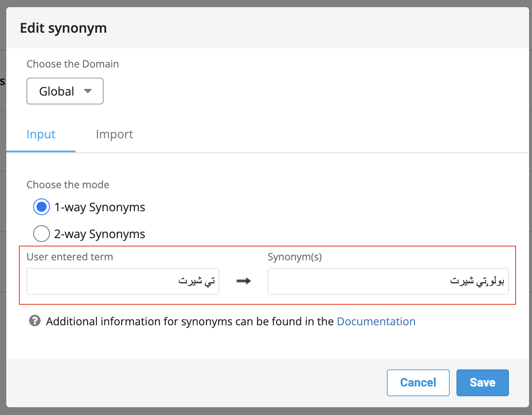The image size is (532, 415).
Task: Switch to the Input tab
Action: (x=41, y=134)
